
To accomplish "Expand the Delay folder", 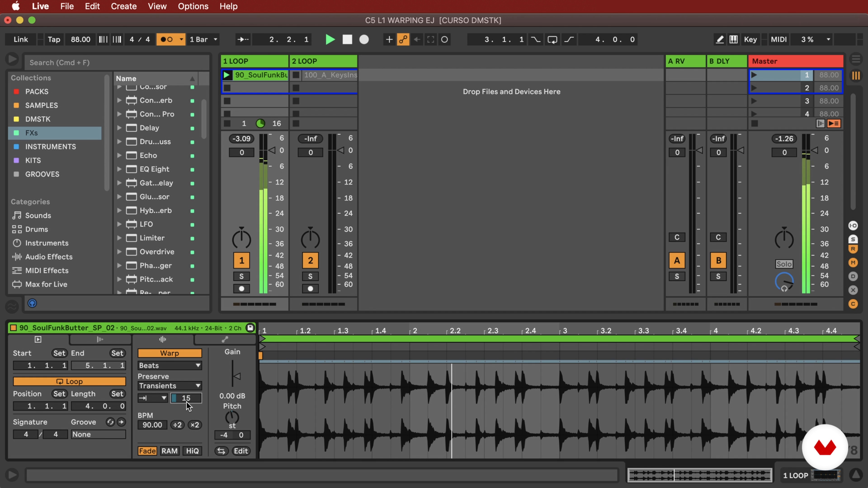I will point(119,128).
